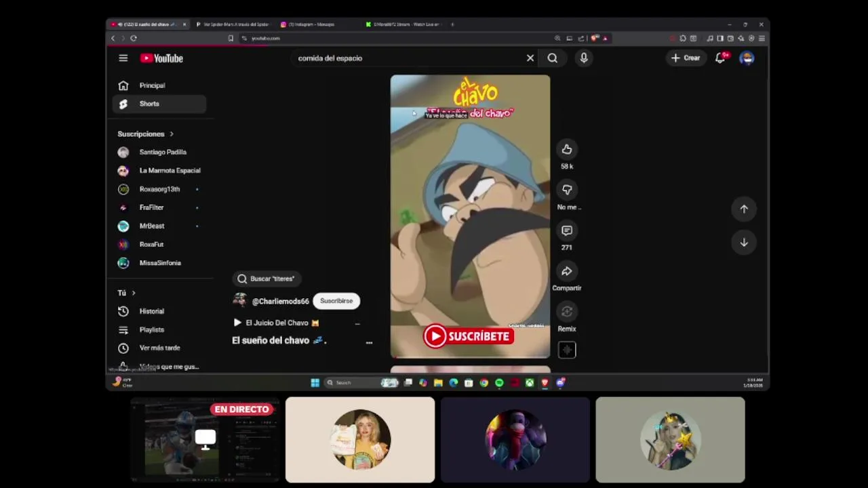868x488 pixels.
Task: Click the bookmark icon in address bar
Action: click(x=231, y=38)
